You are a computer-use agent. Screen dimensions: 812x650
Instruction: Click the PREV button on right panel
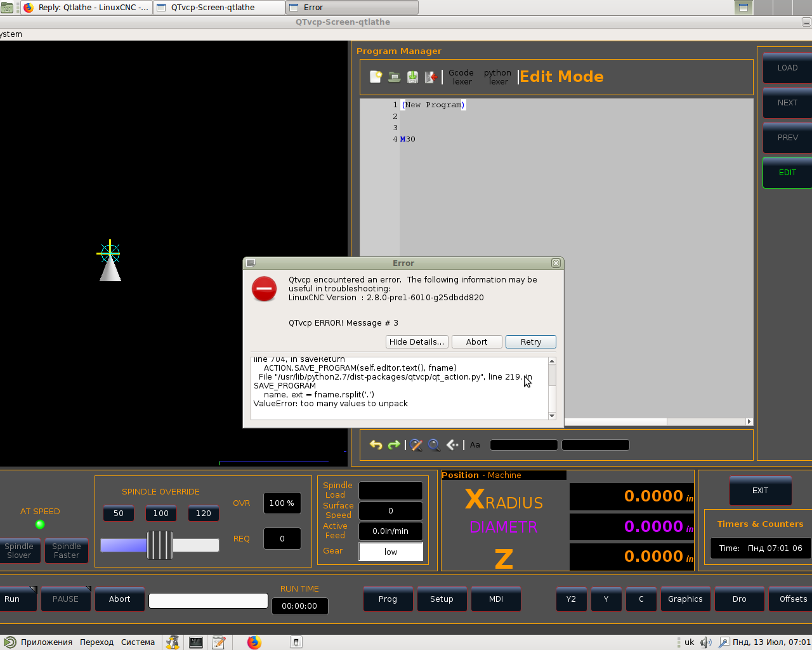point(787,138)
